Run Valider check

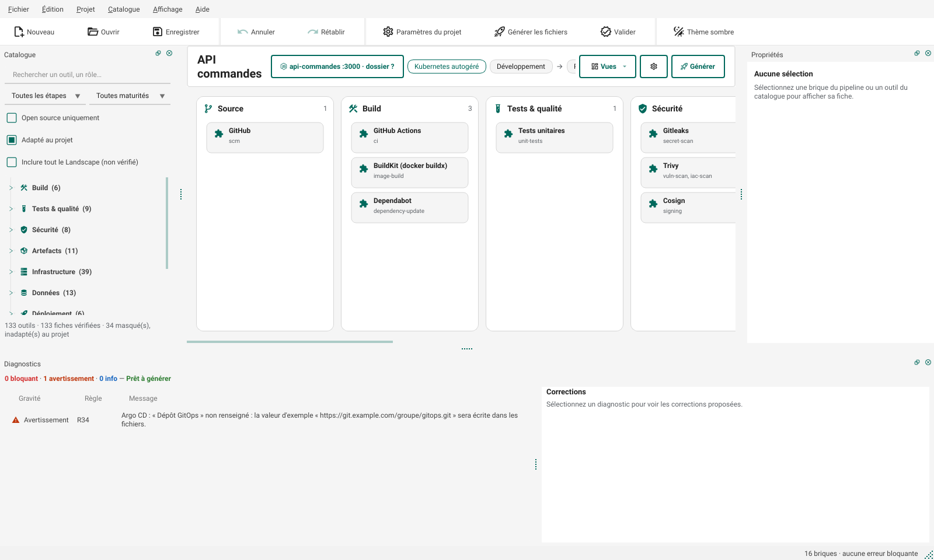pyautogui.click(x=618, y=32)
